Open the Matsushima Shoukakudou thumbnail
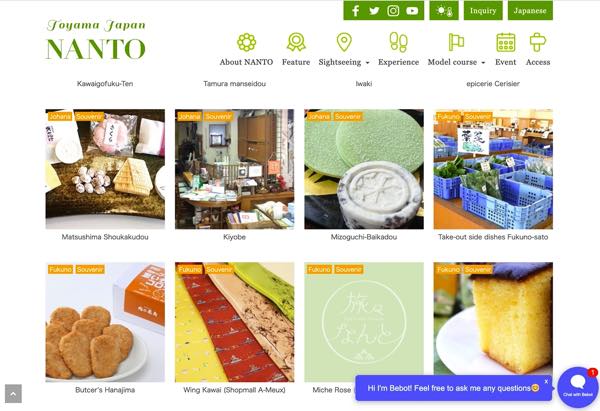 tap(105, 169)
